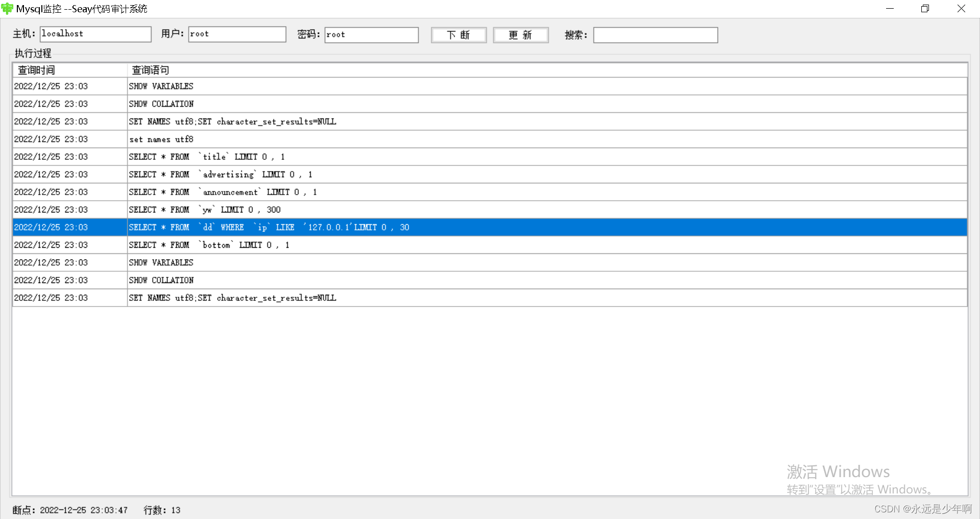The image size is (980, 519).
Task: Focus the 主机 host input field
Action: point(95,34)
